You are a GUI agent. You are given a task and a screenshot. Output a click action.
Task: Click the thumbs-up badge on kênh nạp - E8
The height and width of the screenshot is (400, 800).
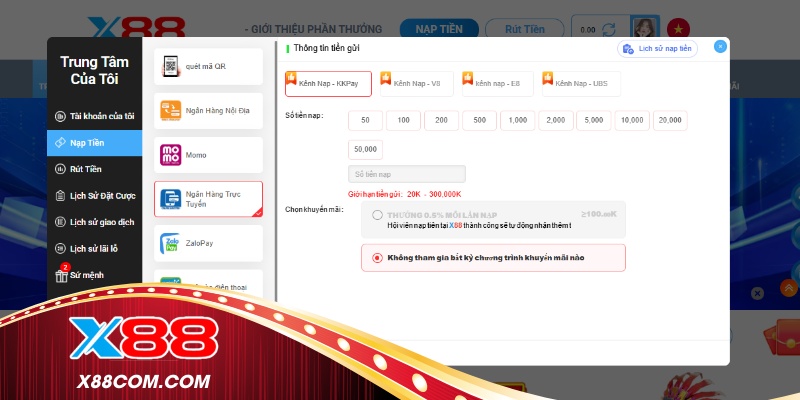(467, 78)
